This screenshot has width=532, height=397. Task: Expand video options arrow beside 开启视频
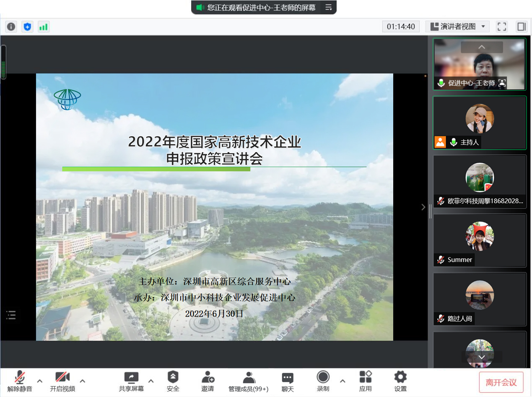(x=83, y=381)
